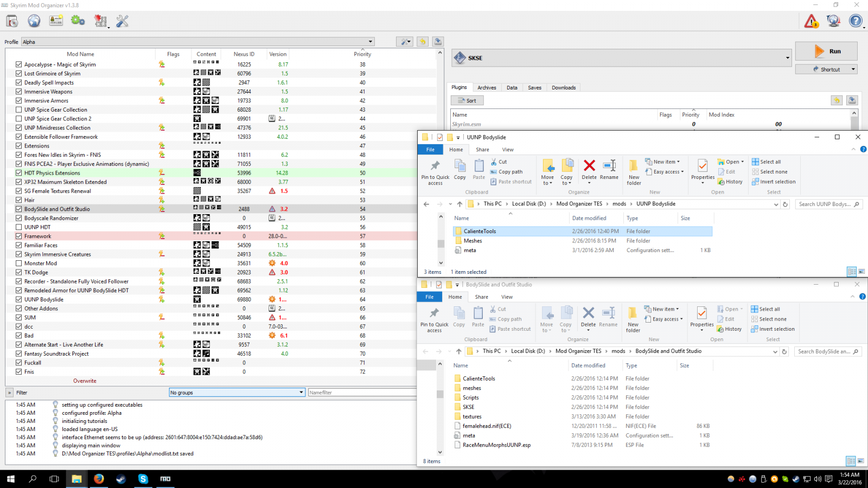This screenshot has width=868, height=488.
Task: Click Invert selection in BodySlide and Outfit Studio window
Action: point(773,329)
